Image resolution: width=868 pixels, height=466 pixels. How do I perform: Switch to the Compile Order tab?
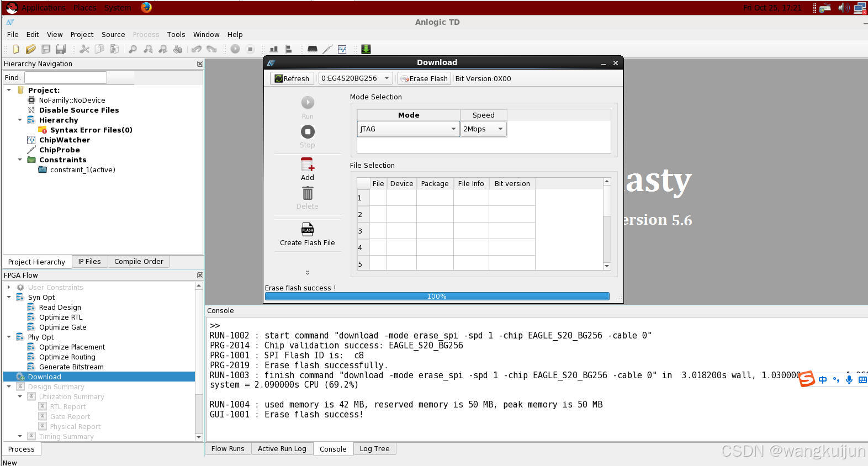tap(139, 262)
